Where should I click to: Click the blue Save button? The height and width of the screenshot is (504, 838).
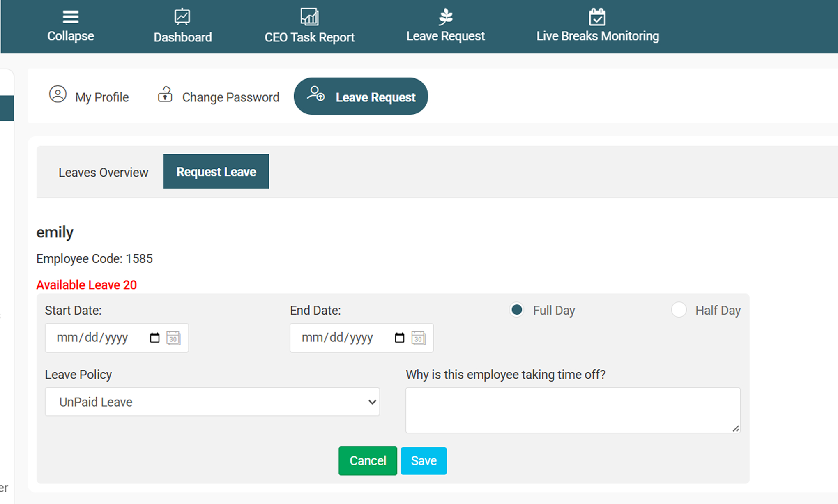click(424, 461)
